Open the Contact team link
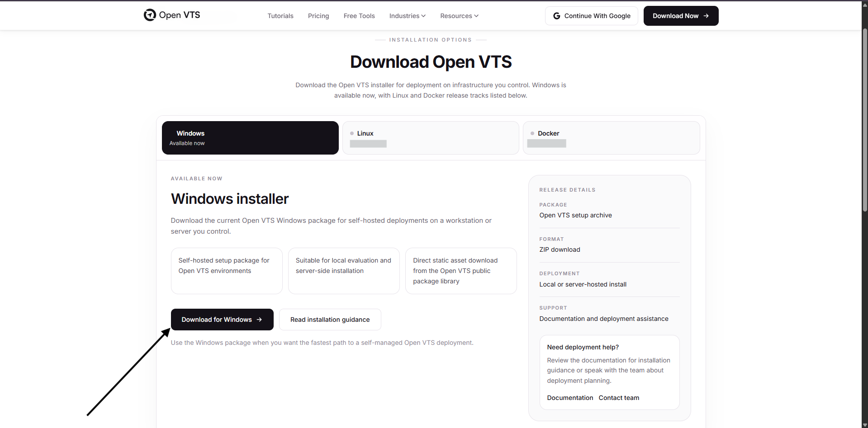Viewport: 868px width, 428px height. (619, 398)
